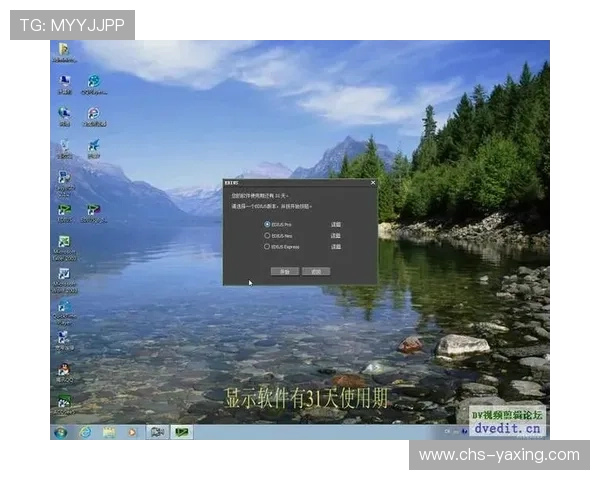This screenshot has height=480, width=600.
Task: Select the EDIUS Neo radio button
Action: point(267,235)
